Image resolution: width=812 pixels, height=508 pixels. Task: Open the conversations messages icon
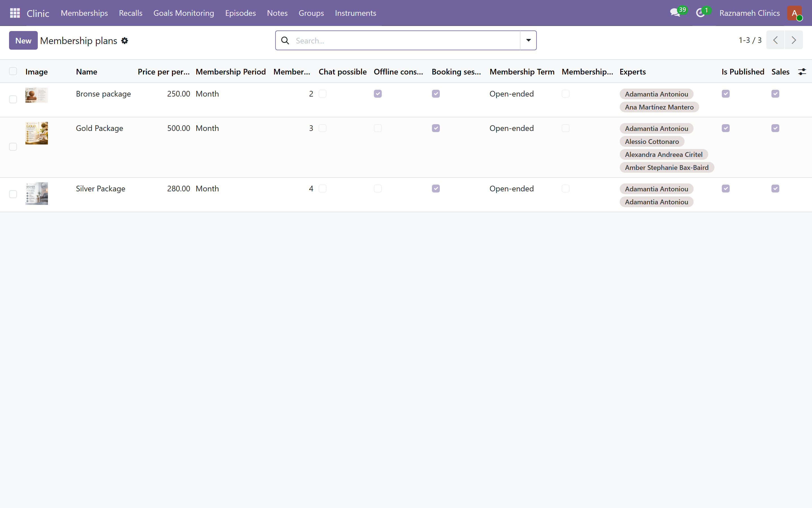(675, 13)
